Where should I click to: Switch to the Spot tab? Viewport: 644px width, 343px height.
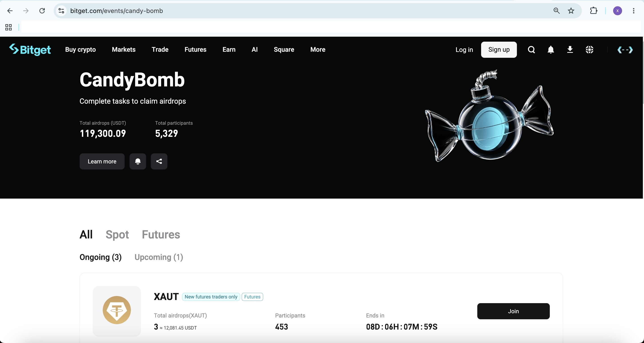coord(117,235)
